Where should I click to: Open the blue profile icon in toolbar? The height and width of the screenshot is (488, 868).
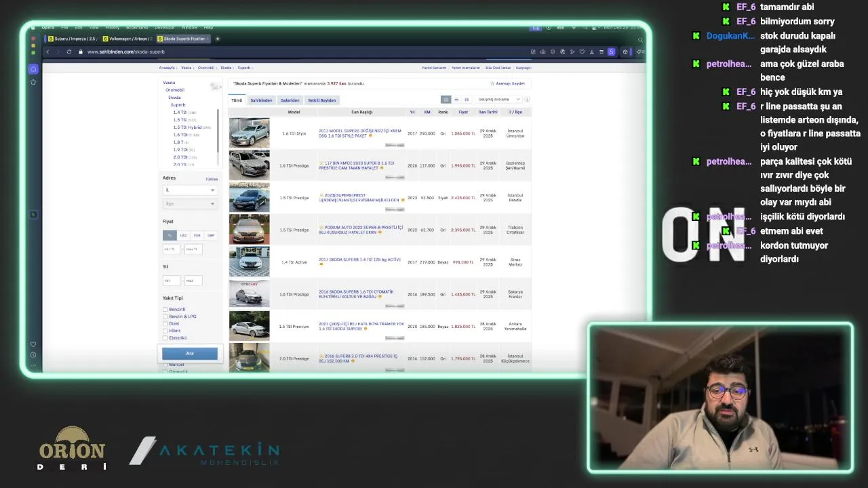tap(611, 52)
